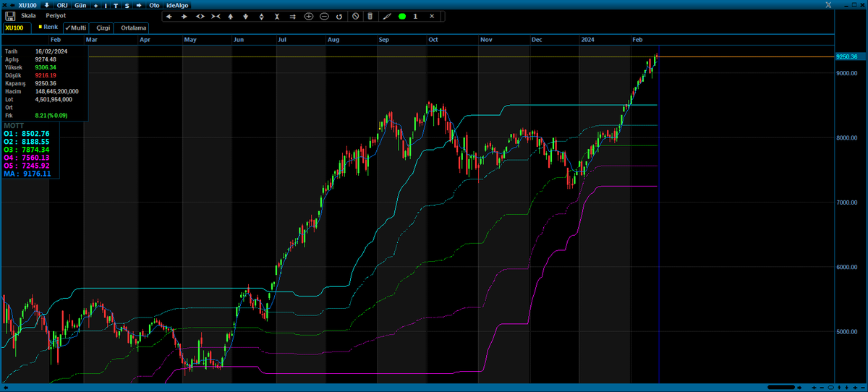Toggle the Oto auto mode

coord(154,5)
